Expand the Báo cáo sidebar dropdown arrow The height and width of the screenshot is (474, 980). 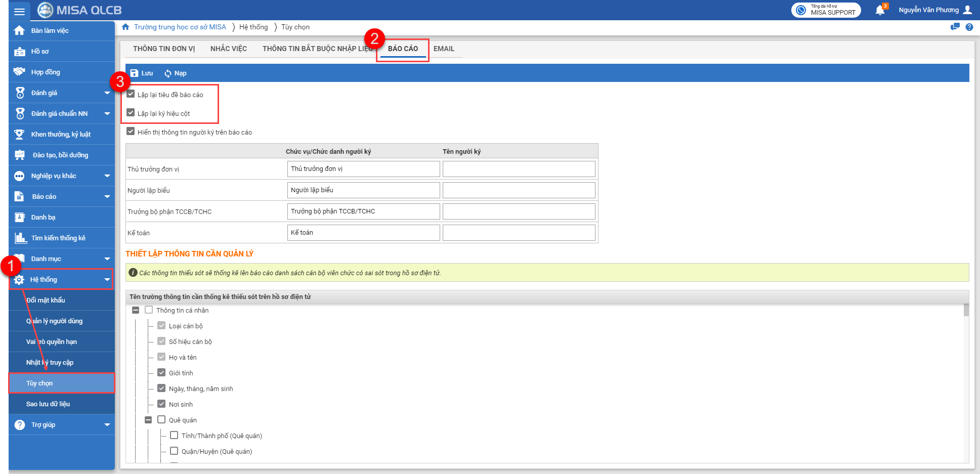[107, 197]
